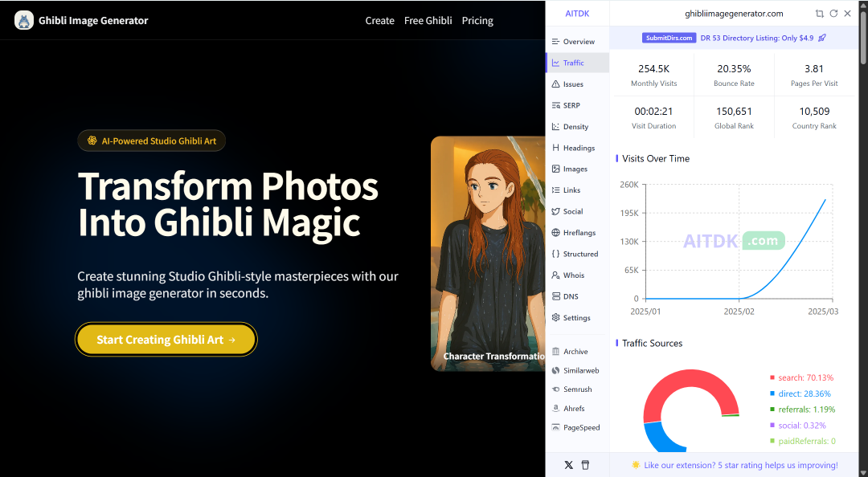Click the social: 0.32% legend entry
Viewport: 868px width, 477px height.
pos(798,426)
